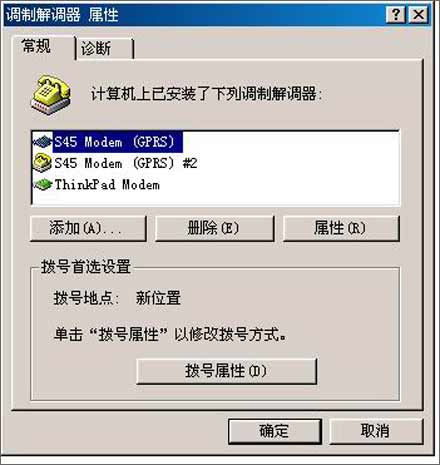Open modem 属性(R) button

pyautogui.click(x=341, y=229)
